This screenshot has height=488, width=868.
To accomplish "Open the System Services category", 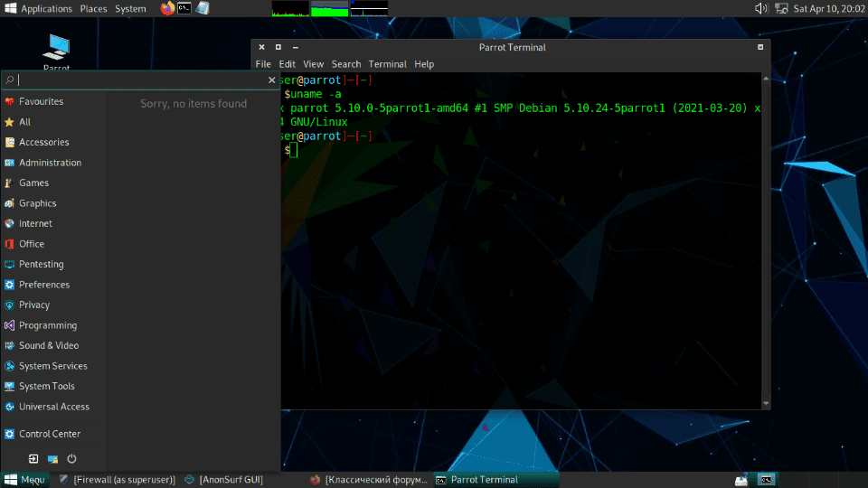I will pos(53,366).
